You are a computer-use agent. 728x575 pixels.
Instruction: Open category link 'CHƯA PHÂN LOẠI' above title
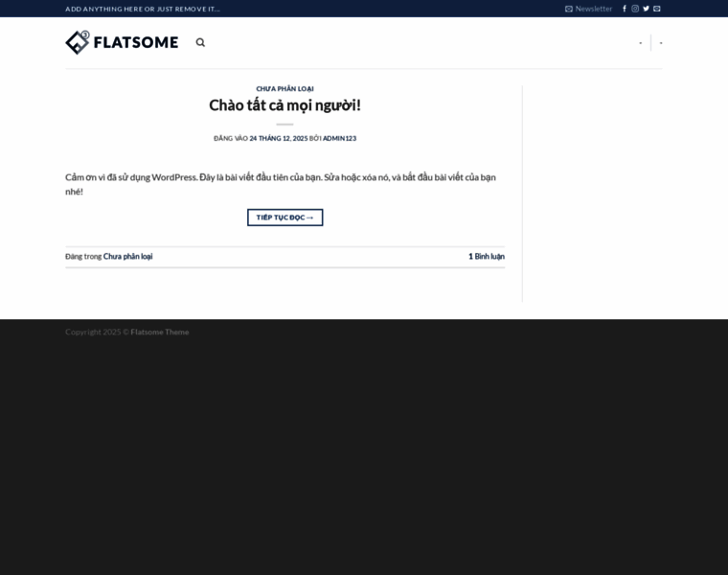(285, 89)
